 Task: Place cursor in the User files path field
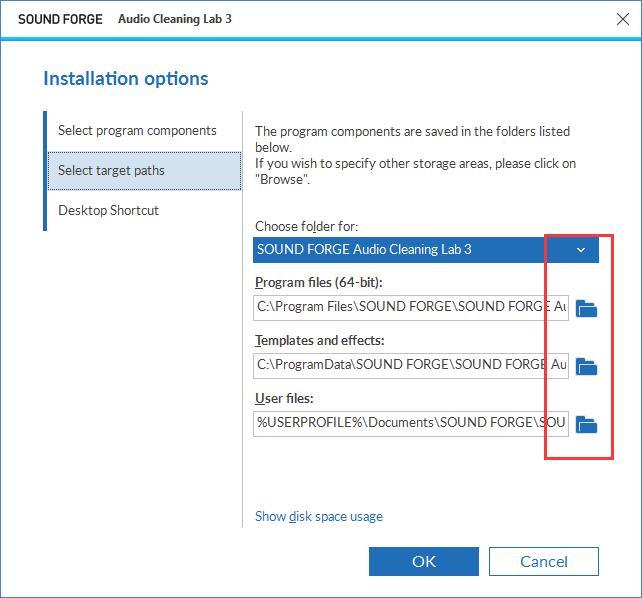pos(411,424)
